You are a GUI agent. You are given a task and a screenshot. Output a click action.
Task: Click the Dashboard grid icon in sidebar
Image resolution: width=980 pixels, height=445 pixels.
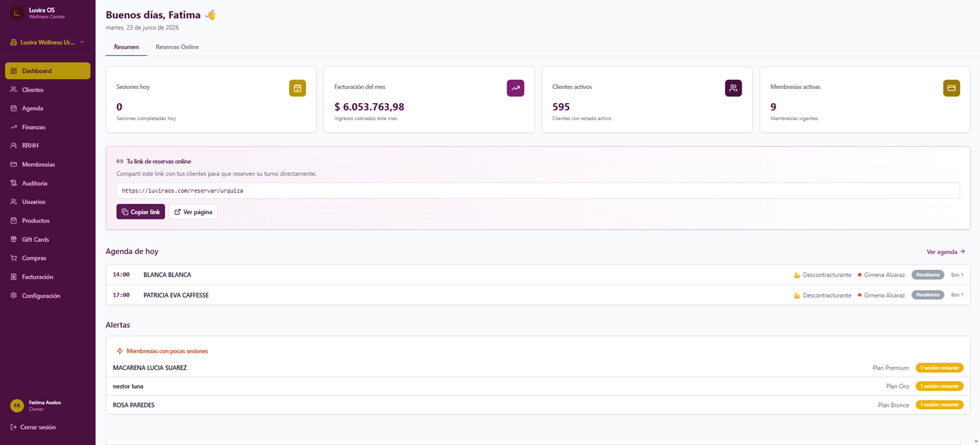click(x=13, y=71)
